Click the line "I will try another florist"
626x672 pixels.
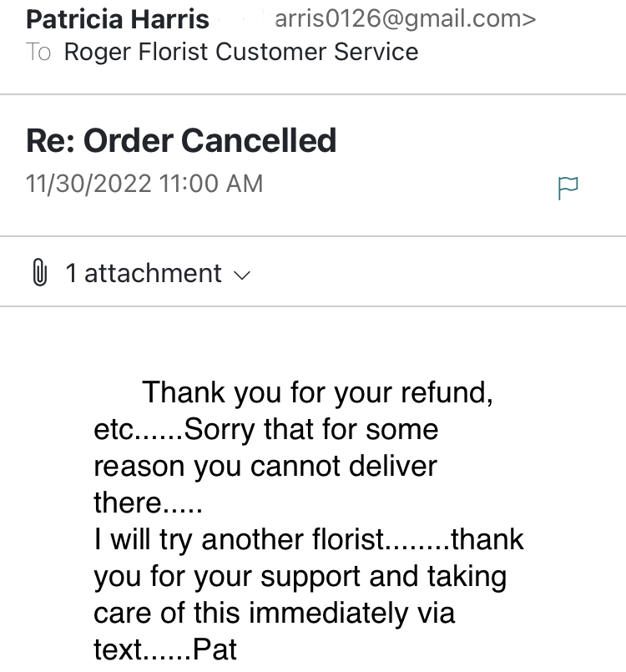pos(239,539)
